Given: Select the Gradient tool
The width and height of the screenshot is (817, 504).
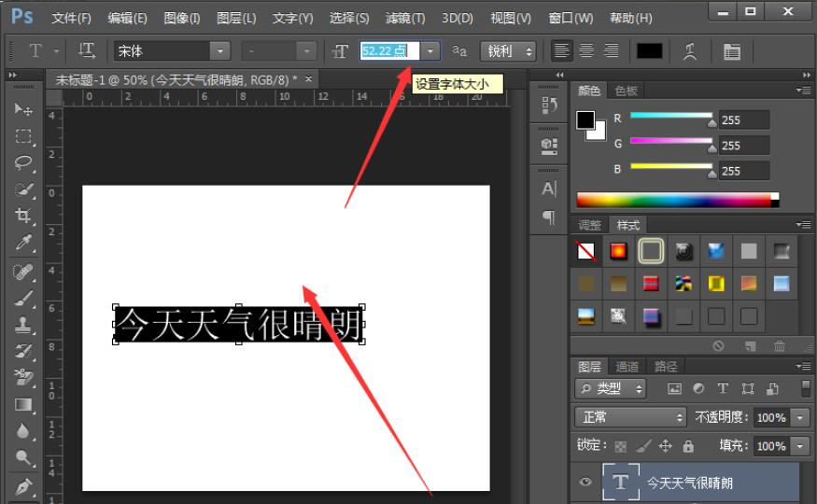Looking at the screenshot, I should 23,404.
